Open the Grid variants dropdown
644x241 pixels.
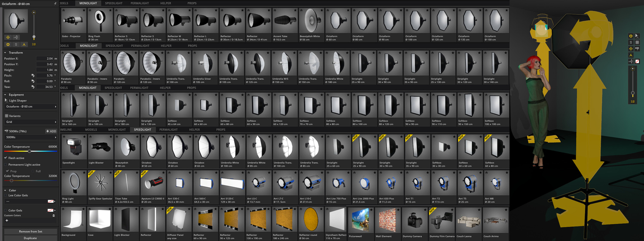pyautogui.click(x=31, y=122)
